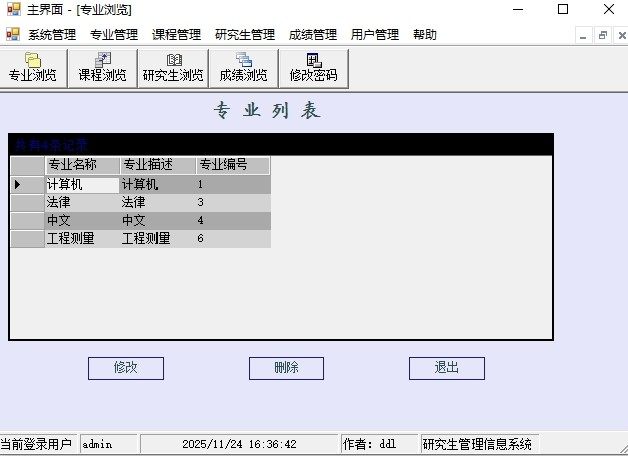Close the inner 专业浏览 child window
Viewport: 628px width, 456px height.
[622, 36]
